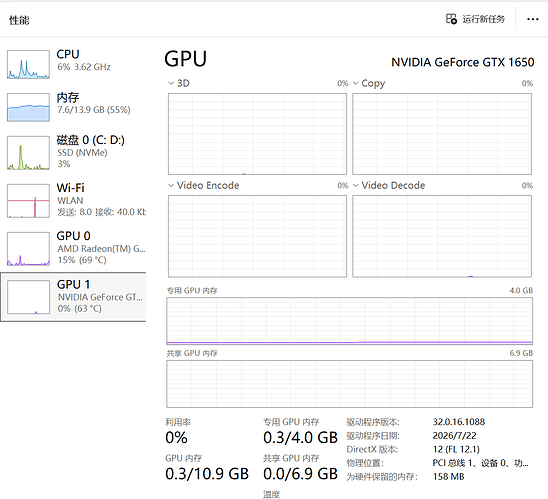The image size is (548, 499).
Task: Click the 运行新任务 button label
Action: tap(484, 19)
